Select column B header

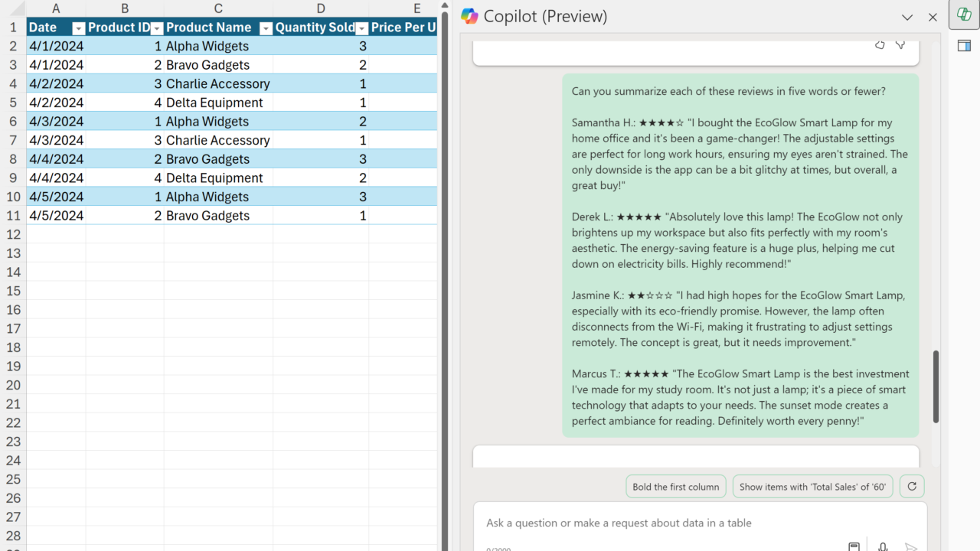tap(125, 8)
